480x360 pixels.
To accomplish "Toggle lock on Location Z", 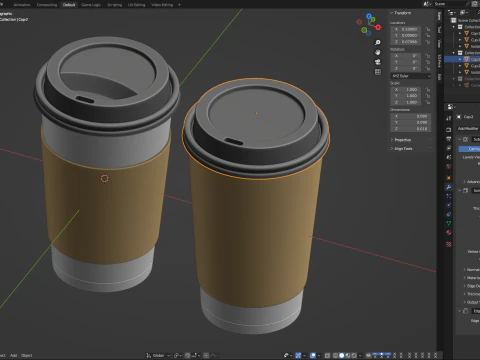I will tap(428, 42).
